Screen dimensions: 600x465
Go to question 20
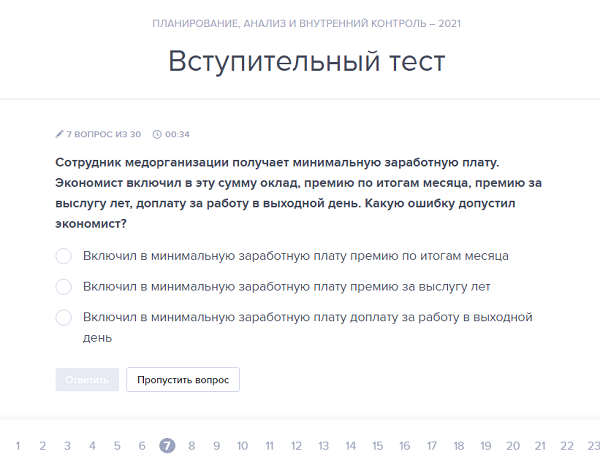[513, 446]
